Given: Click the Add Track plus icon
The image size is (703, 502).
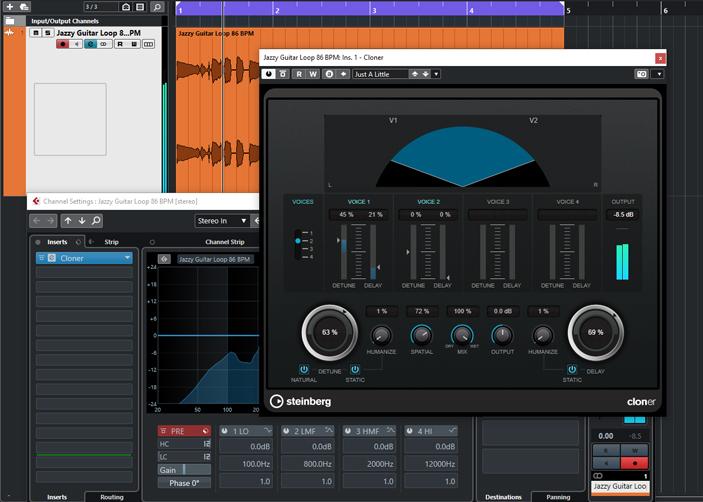Looking at the screenshot, I should click(10, 7).
